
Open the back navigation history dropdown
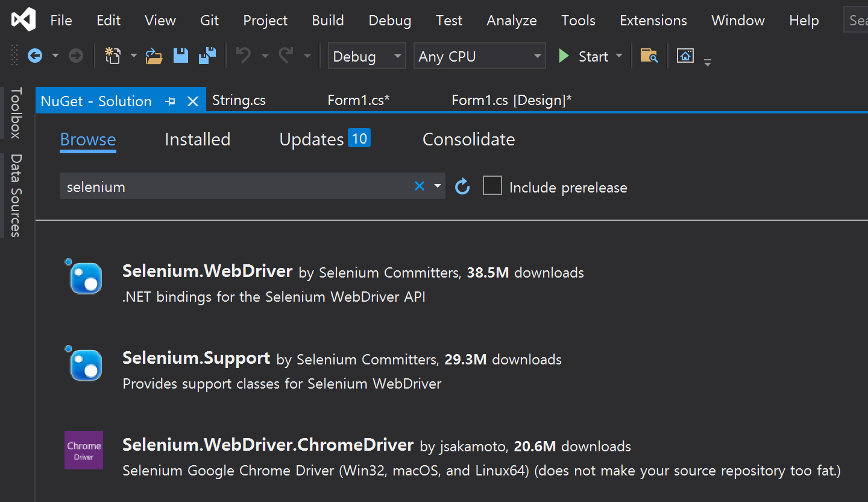(x=55, y=56)
